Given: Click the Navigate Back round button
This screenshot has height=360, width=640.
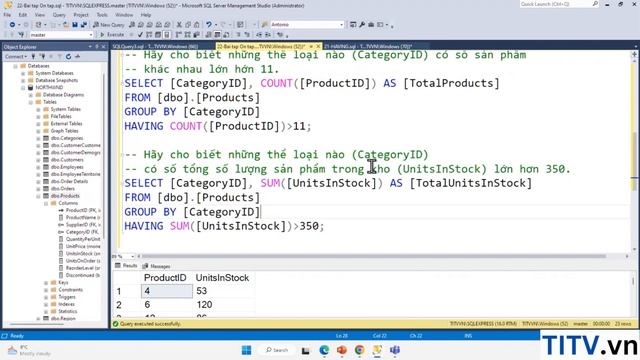Looking at the screenshot, I should [12, 25].
